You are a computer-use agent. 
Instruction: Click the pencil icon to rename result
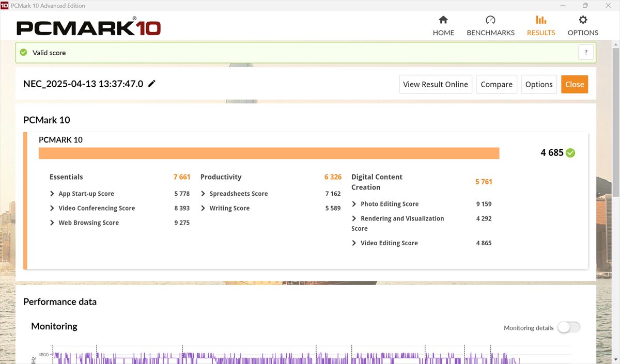pyautogui.click(x=152, y=84)
